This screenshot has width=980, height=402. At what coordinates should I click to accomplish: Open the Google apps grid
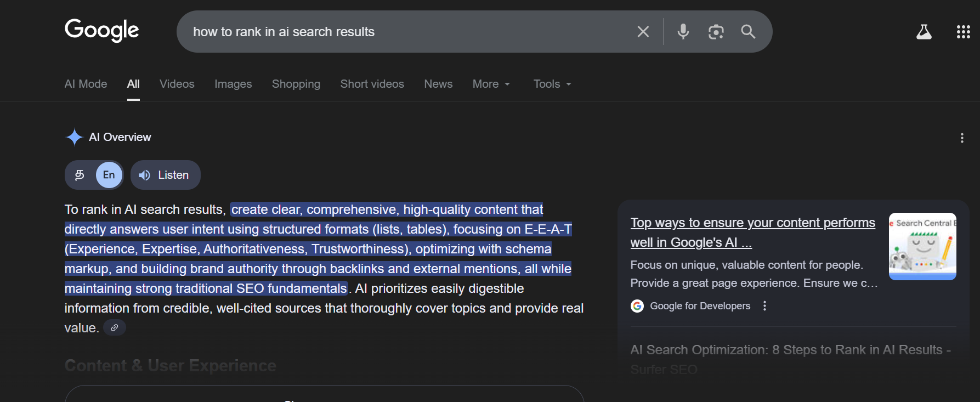[963, 32]
